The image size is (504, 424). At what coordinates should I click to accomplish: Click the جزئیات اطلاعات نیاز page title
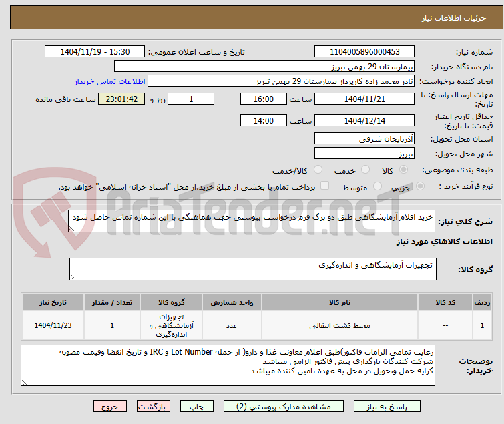click(x=454, y=18)
